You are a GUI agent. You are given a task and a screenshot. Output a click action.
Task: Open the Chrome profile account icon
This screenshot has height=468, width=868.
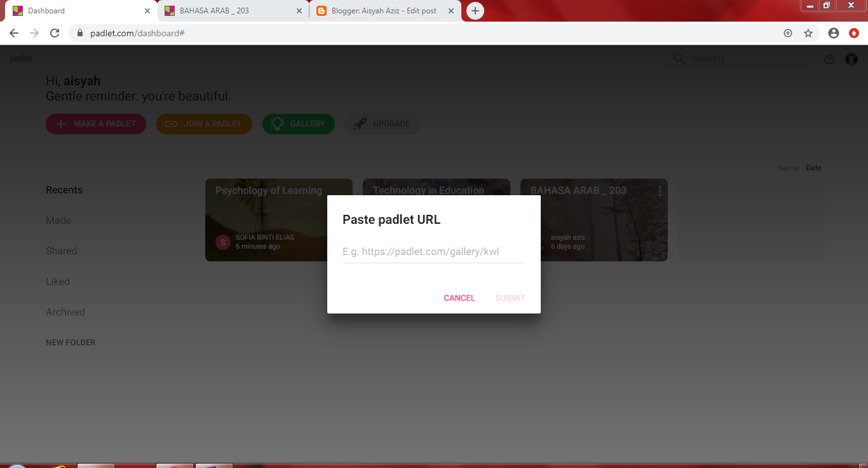point(834,33)
